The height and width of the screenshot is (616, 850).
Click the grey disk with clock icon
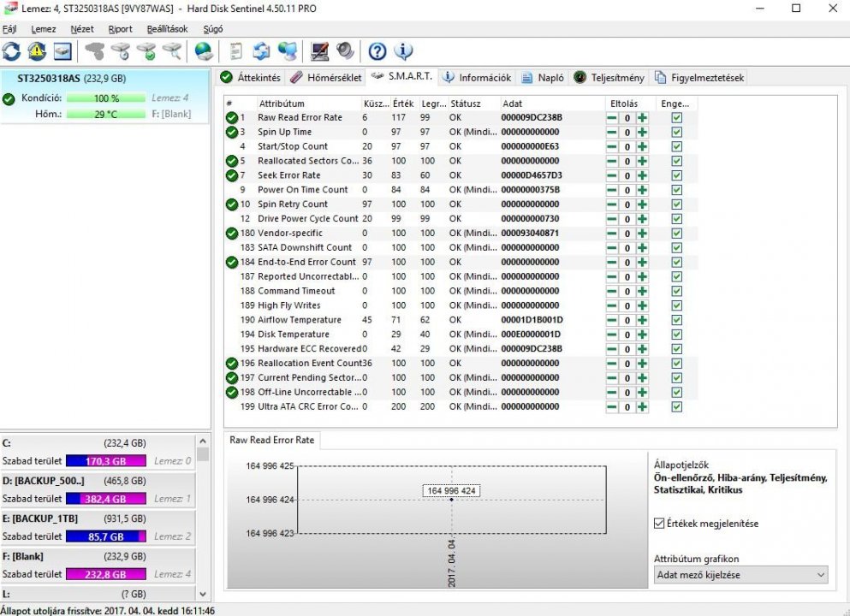[x=121, y=51]
